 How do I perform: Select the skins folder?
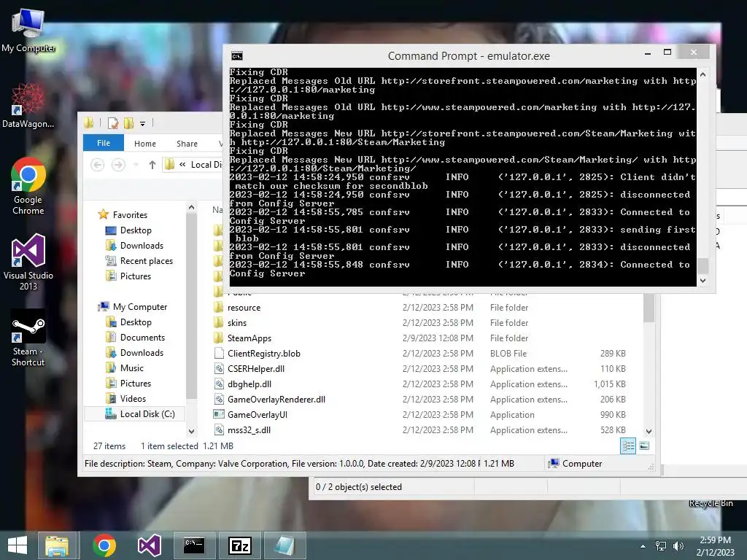[237, 323]
